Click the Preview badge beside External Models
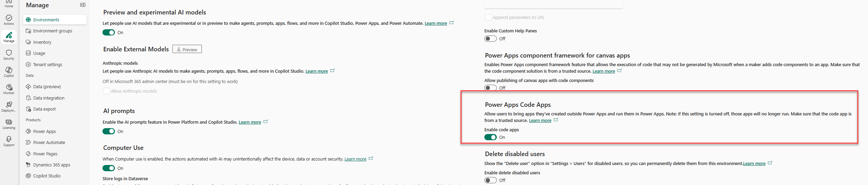 coord(187,49)
